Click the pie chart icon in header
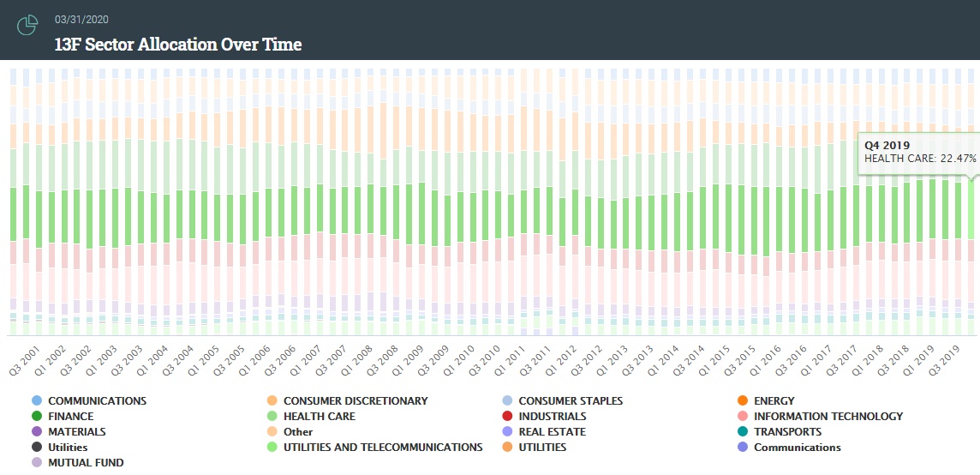 point(28,26)
